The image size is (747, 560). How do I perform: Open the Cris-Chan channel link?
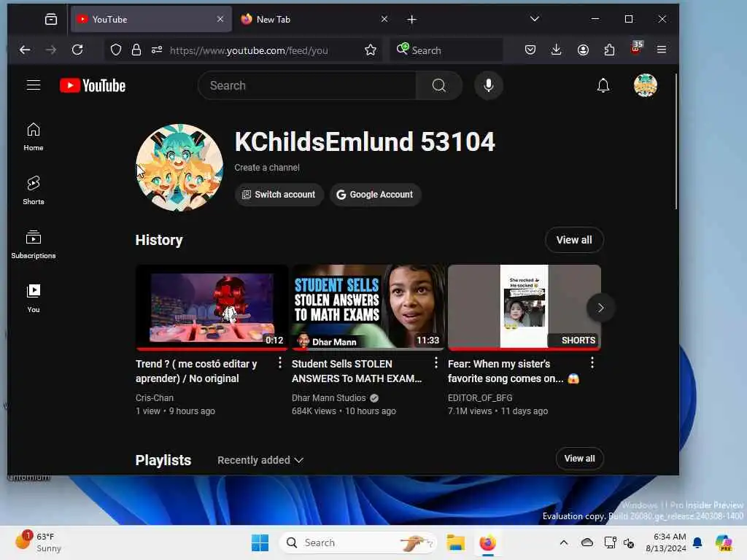155,397
